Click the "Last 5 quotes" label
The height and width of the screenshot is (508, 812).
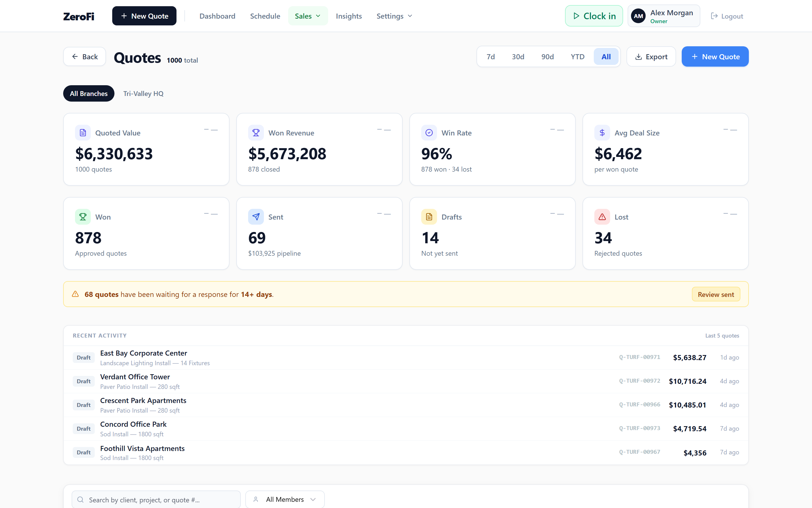click(722, 336)
